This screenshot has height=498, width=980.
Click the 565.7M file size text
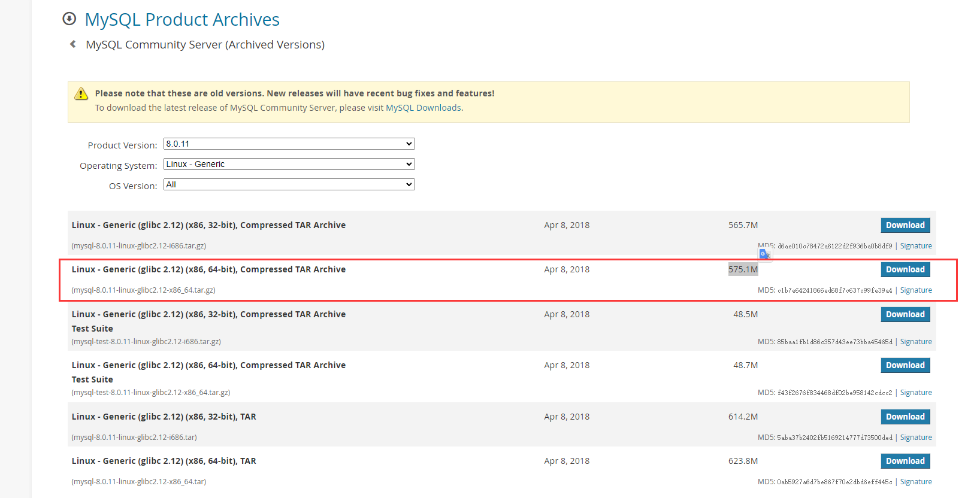(x=743, y=225)
